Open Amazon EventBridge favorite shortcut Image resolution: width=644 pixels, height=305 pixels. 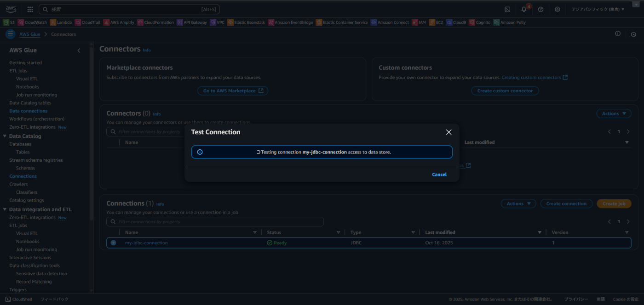click(x=291, y=22)
